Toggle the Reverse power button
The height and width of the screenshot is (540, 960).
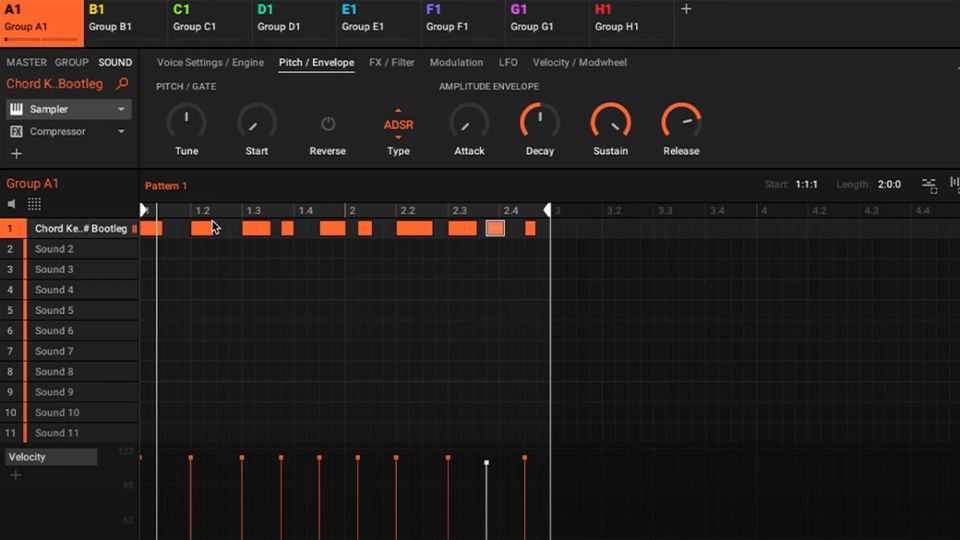pos(327,124)
